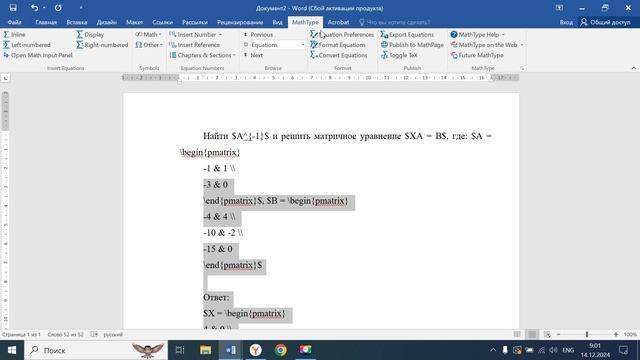
Task: Click Convert Equations
Action: (338, 55)
